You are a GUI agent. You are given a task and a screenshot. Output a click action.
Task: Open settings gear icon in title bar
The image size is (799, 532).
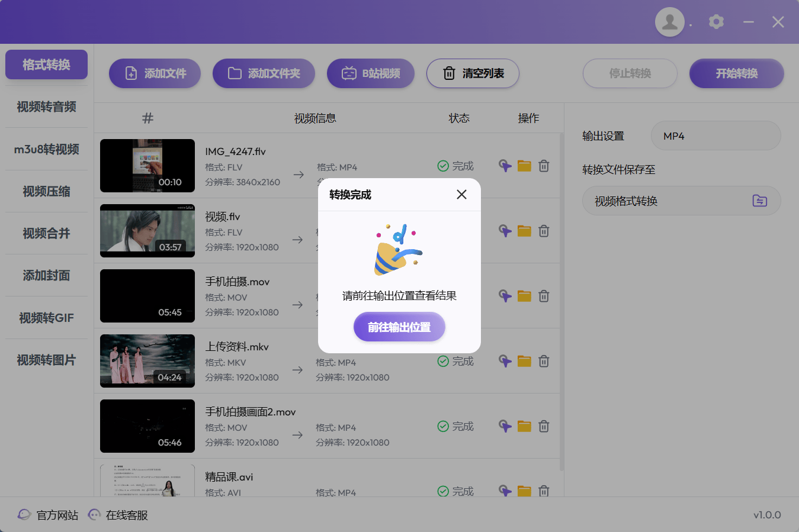pos(716,22)
